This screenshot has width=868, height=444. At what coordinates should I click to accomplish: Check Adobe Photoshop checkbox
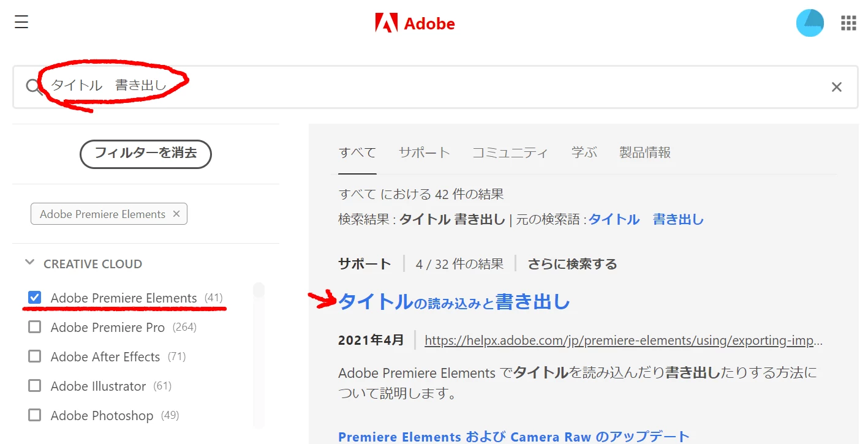pos(35,415)
